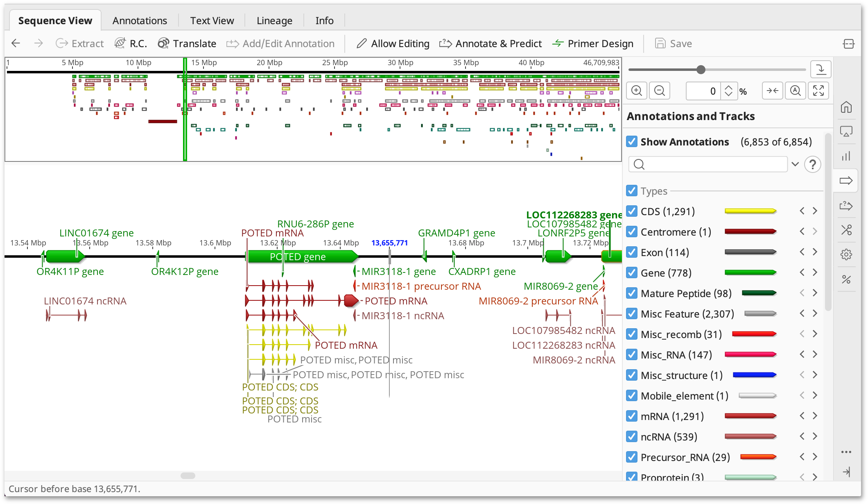Select the Annotations and Tracks arrow icon

[846, 181]
